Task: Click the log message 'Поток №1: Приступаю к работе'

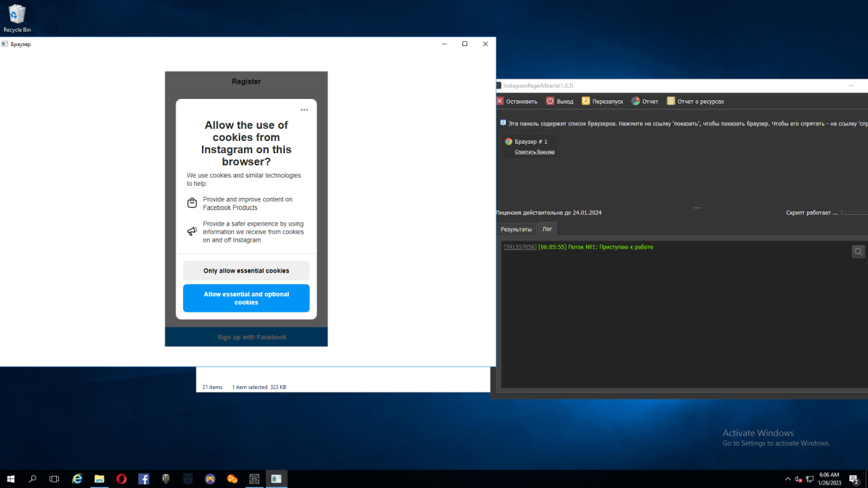Action: [611, 247]
